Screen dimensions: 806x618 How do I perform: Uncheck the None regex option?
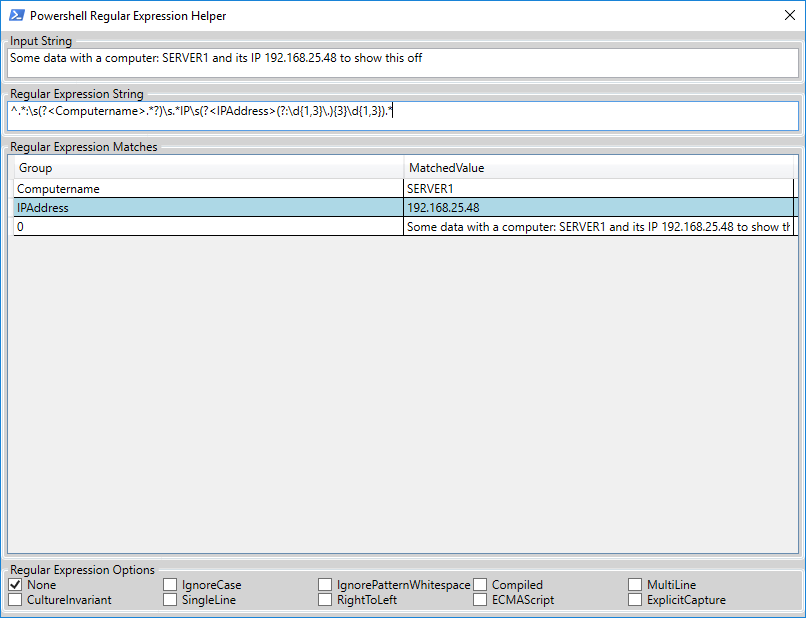click(16, 585)
